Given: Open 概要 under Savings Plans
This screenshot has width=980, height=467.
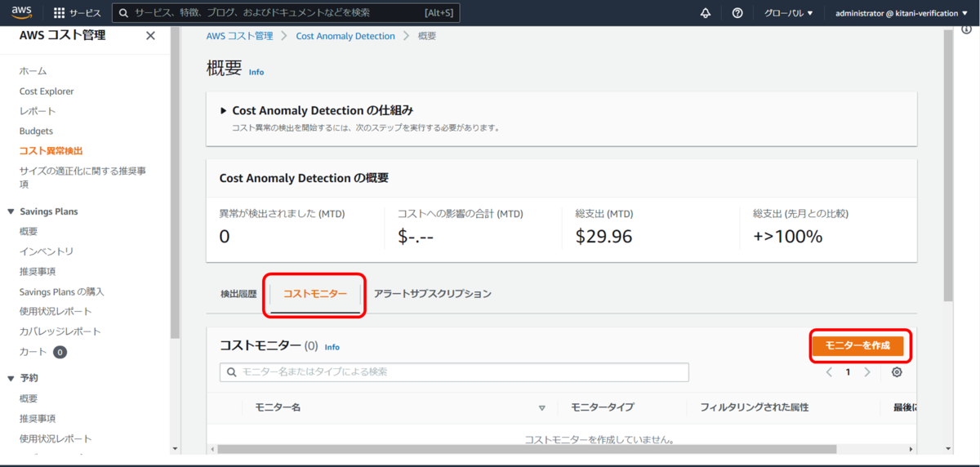Looking at the screenshot, I should point(29,231).
